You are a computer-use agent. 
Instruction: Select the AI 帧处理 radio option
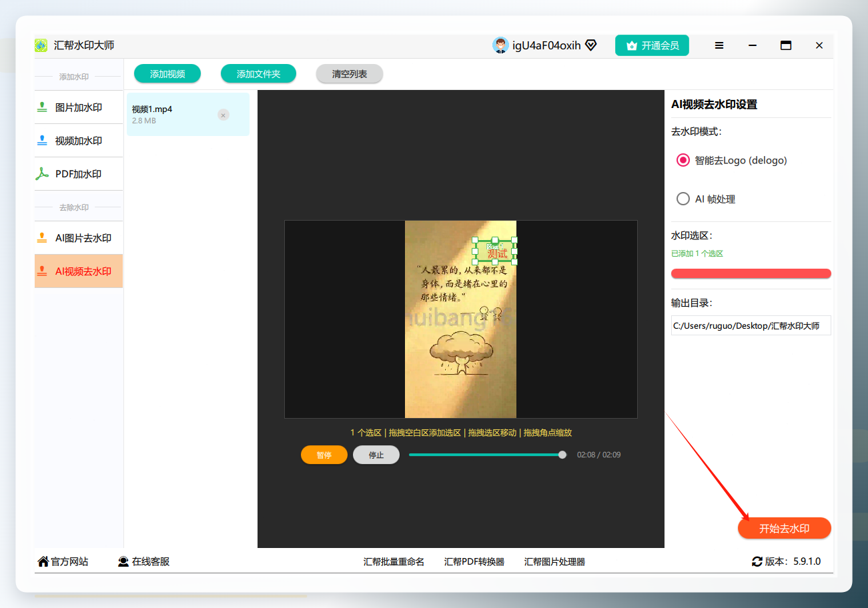[x=683, y=199]
